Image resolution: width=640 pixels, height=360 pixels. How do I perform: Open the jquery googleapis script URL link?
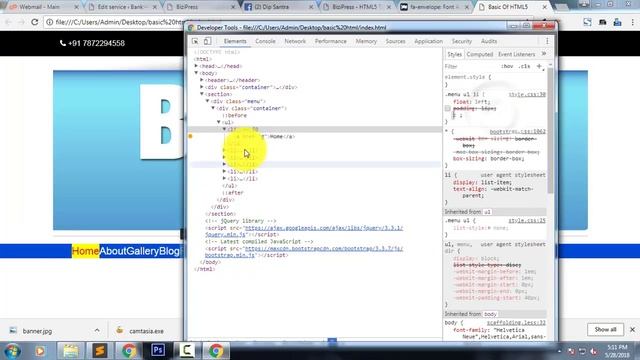(304, 231)
